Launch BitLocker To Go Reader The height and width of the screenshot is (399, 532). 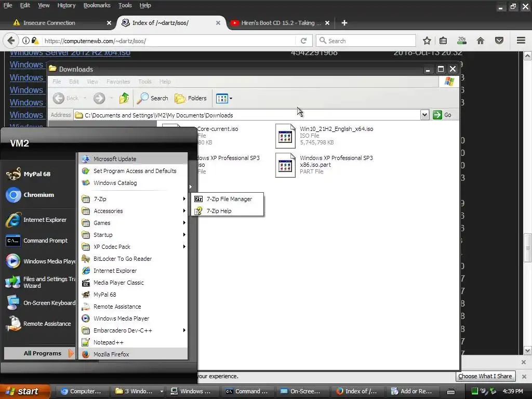(133, 259)
